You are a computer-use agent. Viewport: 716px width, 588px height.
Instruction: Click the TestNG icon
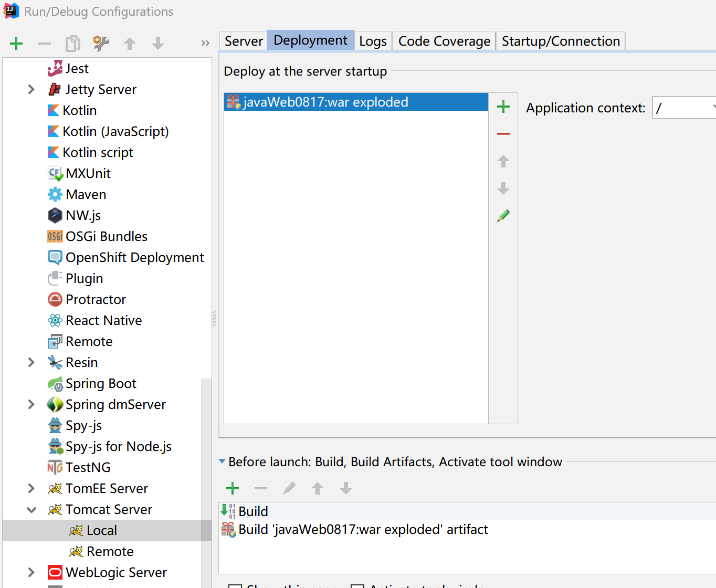[x=55, y=467]
